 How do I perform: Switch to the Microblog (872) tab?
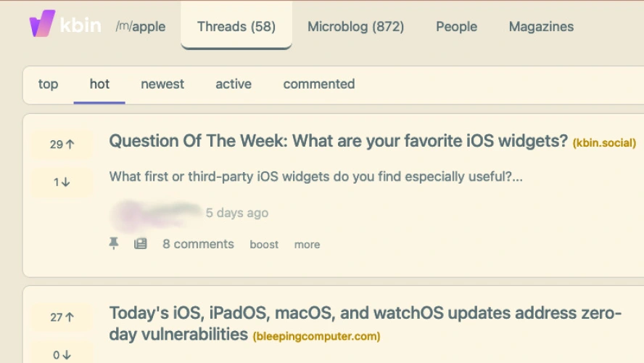(355, 27)
